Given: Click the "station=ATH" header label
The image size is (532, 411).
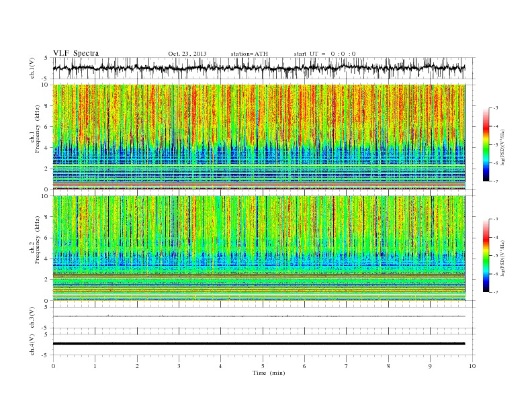Looking at the screenshot, I should coord(249,54).
